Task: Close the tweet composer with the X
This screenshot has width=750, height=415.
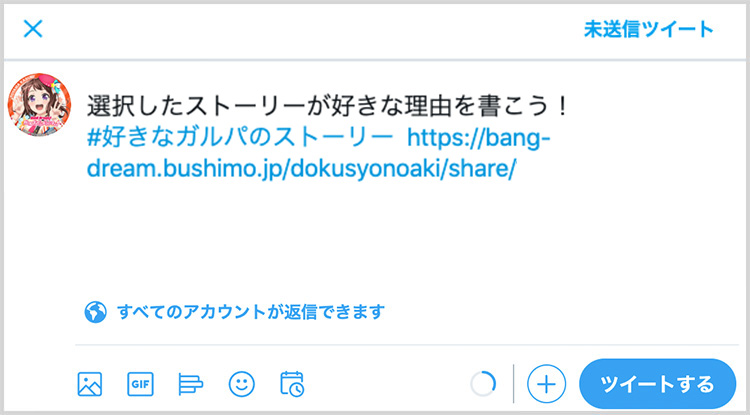Action: (33, 29)
